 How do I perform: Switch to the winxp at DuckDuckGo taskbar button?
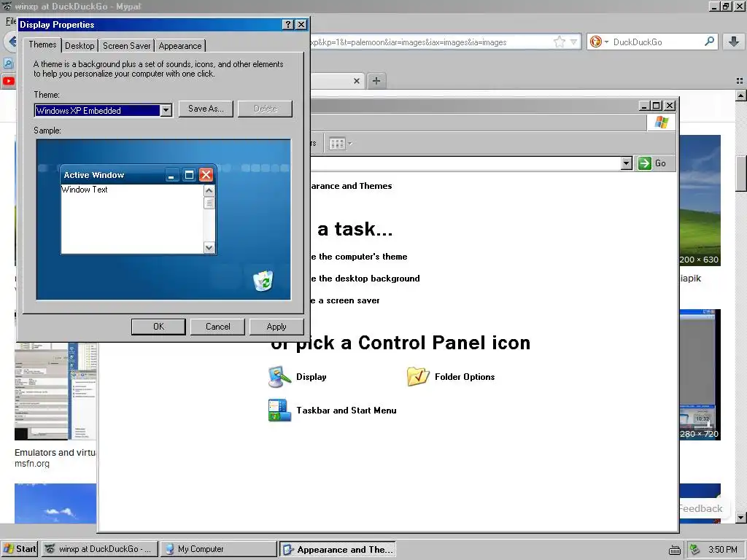[x=99, y=549]
